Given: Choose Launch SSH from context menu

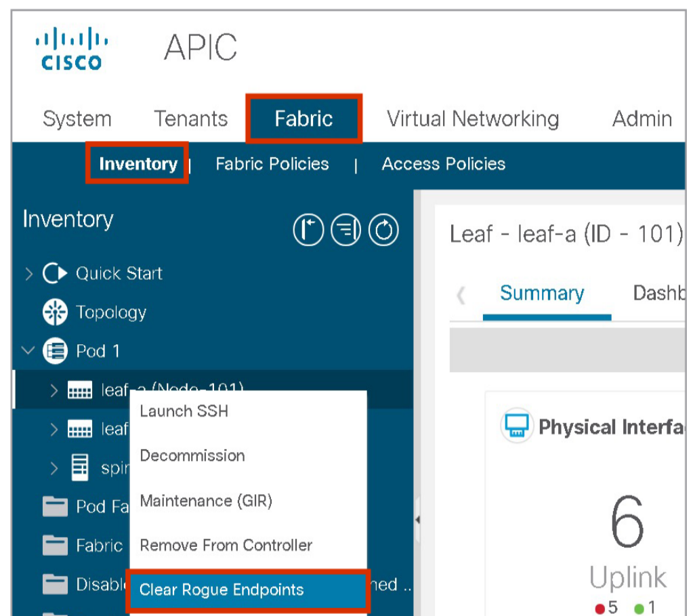Looking at the screenshot, I should 184,411.
